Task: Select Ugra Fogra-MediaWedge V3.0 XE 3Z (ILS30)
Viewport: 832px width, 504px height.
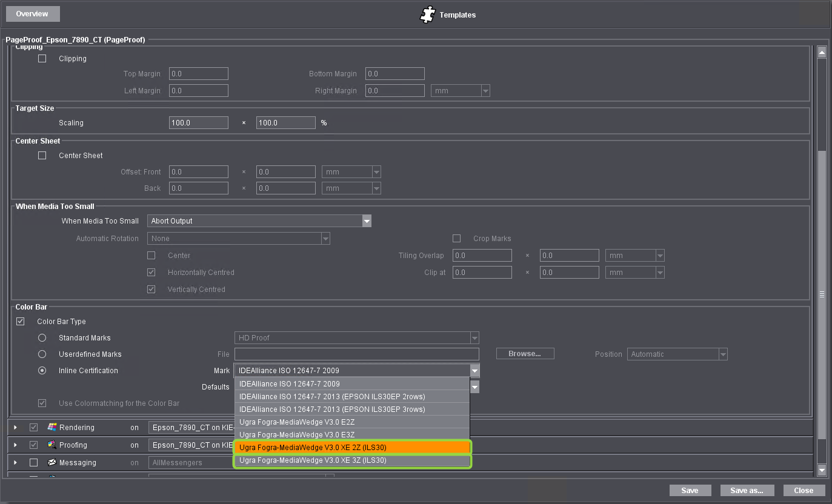Action: 352,460
